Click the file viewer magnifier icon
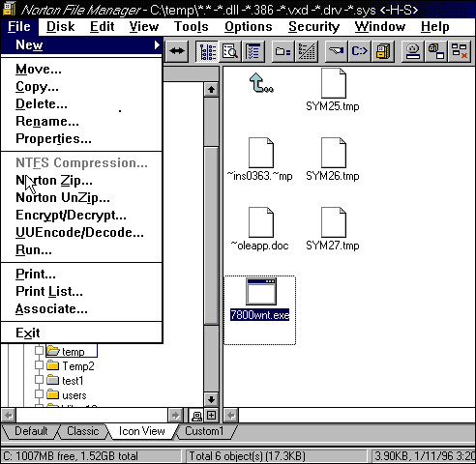The width and height of the screenshot is (476, 464). tap(230, 51)
